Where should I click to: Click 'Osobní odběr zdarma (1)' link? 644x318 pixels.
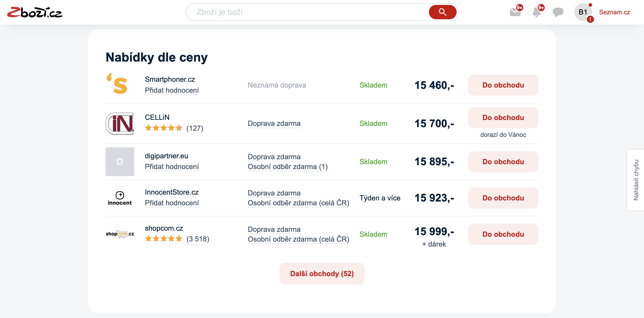(288, 167)
